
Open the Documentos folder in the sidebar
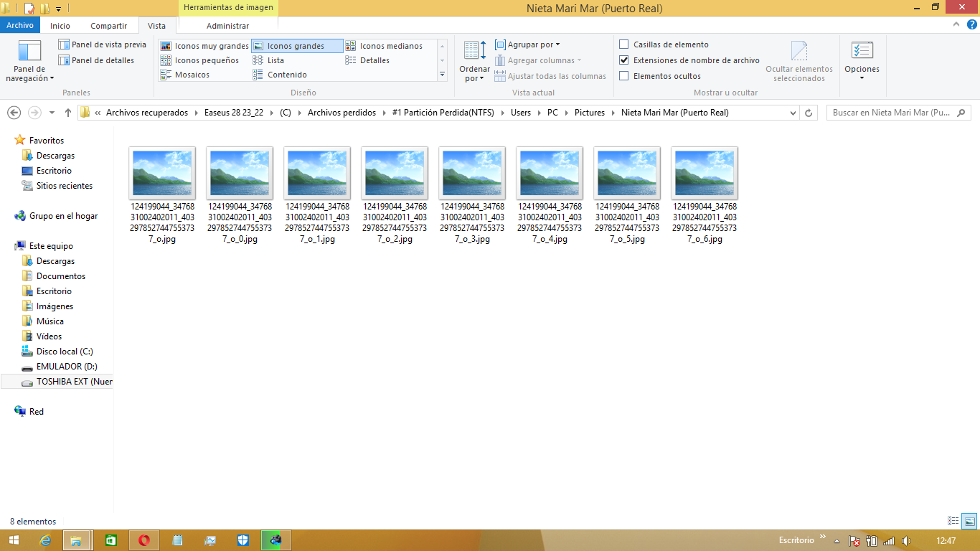click(61, 276)
